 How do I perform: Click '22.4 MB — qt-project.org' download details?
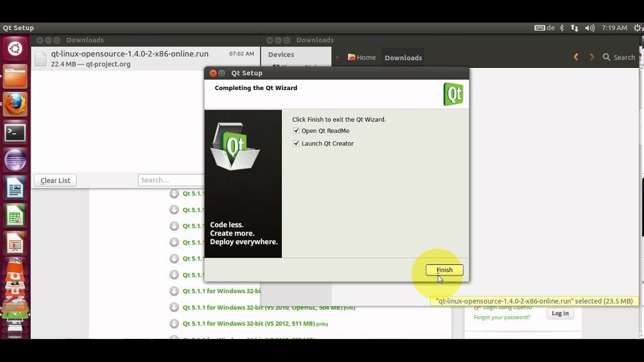coord(91,64)
